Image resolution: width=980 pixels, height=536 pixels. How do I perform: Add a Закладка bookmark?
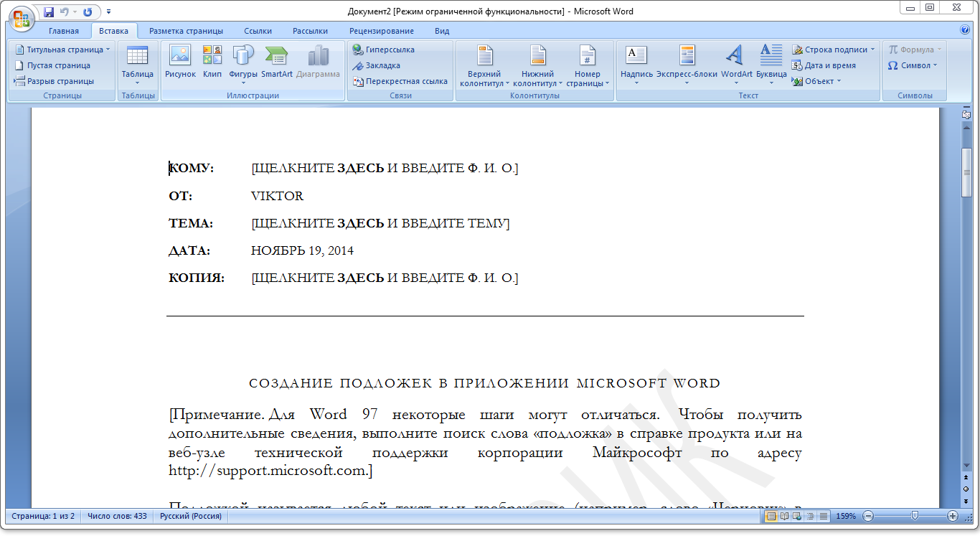377,66
